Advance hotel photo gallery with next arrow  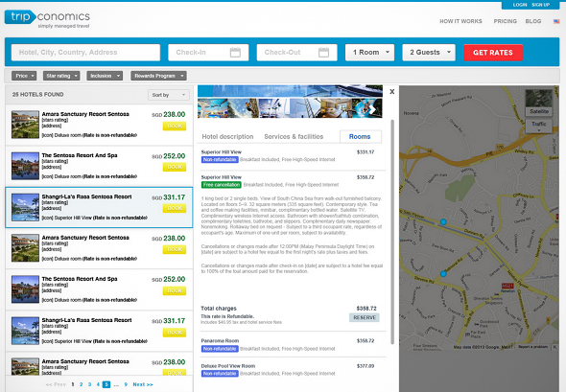pyautogui.click(x=372, y=109)
